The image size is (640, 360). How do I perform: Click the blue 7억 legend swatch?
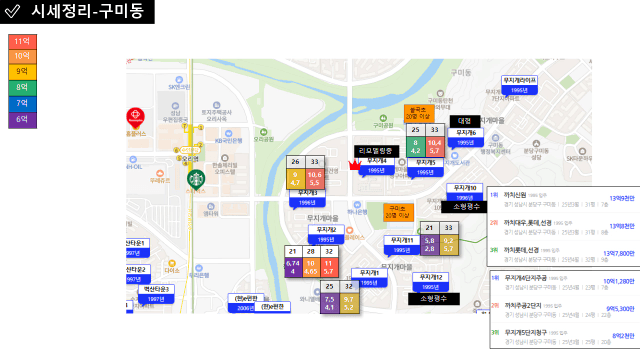click(x=22, y=103)
